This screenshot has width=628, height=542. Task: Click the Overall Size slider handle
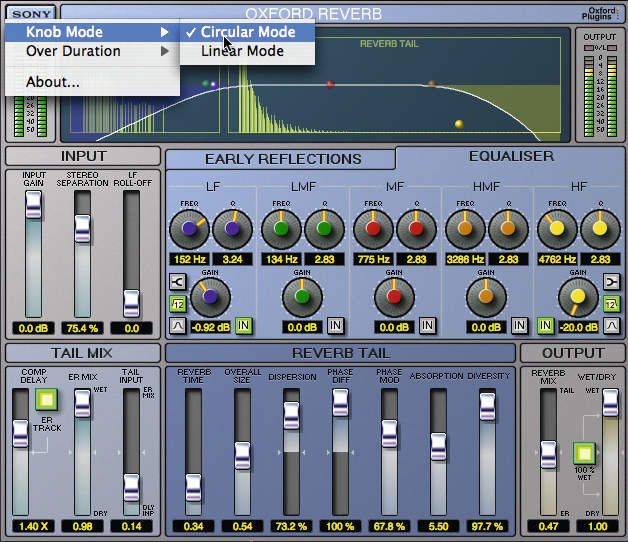pyautogui.click(x=242, y=456)
